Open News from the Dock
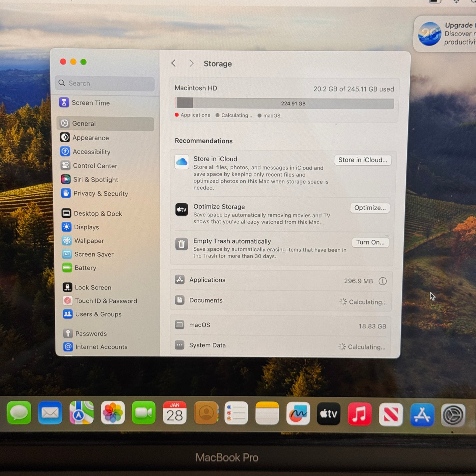This screenshot has height=476, width=476. coord(391,414)
